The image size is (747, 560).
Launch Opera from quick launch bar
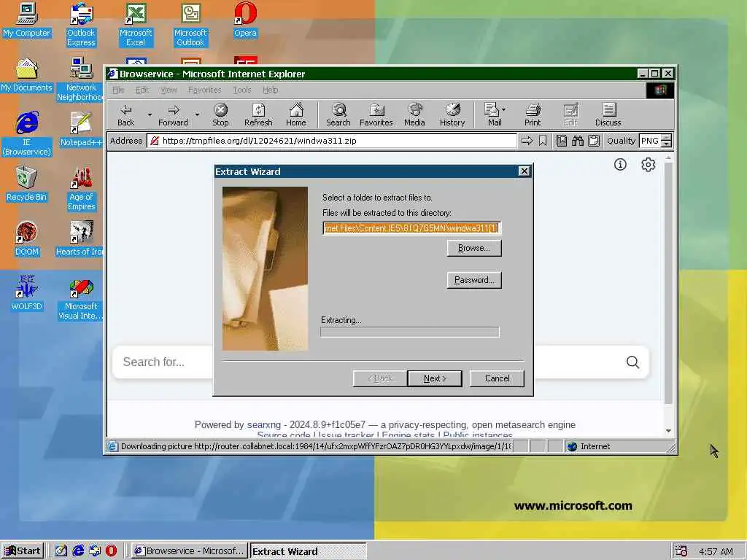(111, 551)
